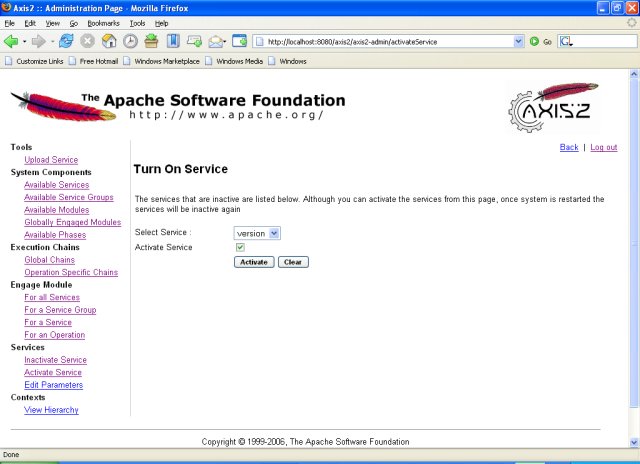Open the For a Service link

coord(48,322)
